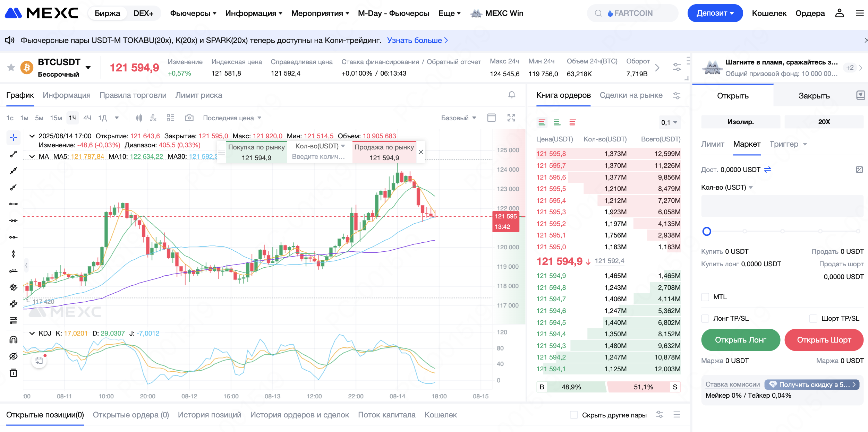Viewport: 868px width, 432px height.
Task: Click the trash icon to delete drawings
Action: tap(13, 373)
